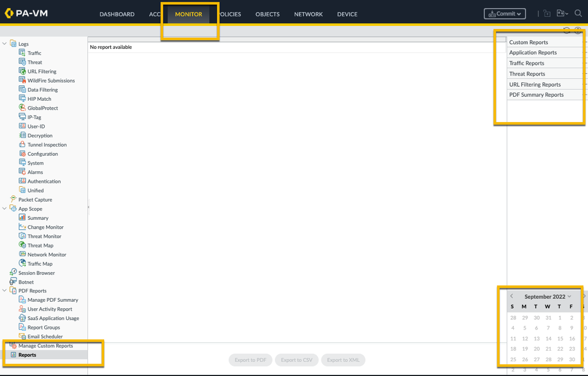Screen dimensions: 588x376
Task: Open Manage PDF Summary
Action: (x=53, y=300)
